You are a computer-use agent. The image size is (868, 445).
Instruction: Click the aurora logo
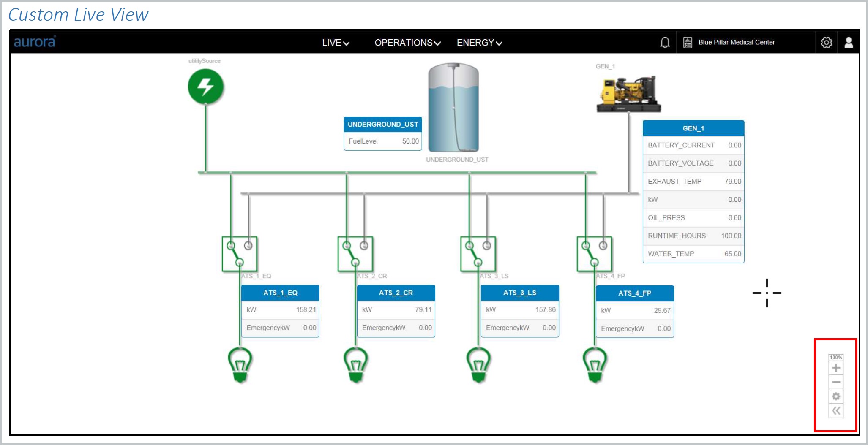point(35,42)
